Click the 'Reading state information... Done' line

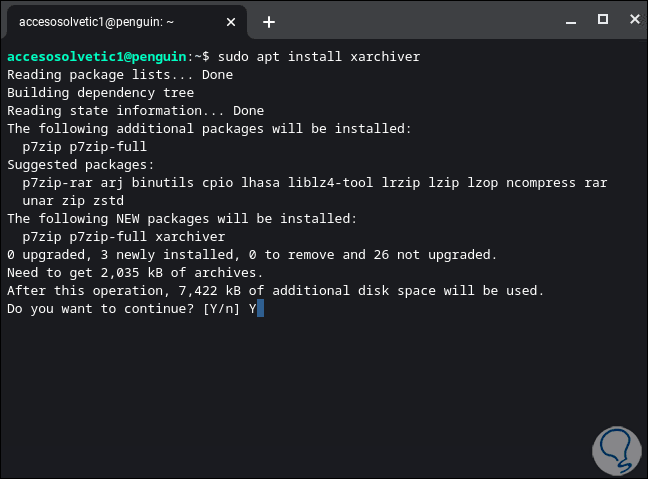tap(135, 111)
